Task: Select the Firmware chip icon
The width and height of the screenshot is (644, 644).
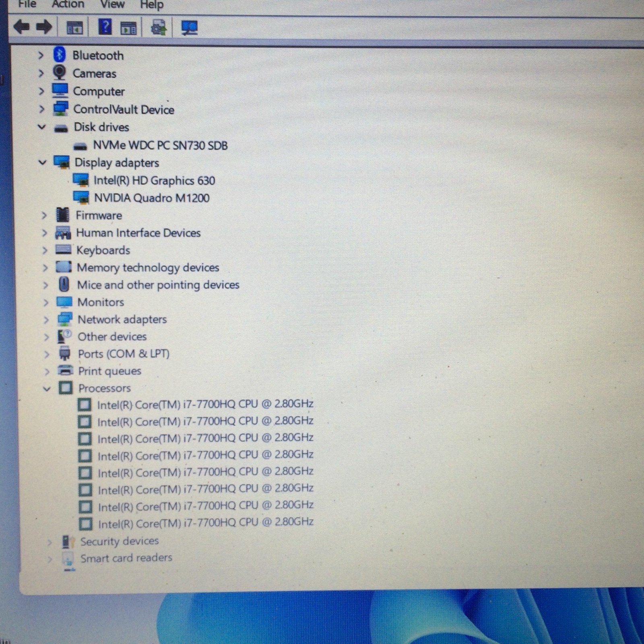Action: tap(63, 215)
